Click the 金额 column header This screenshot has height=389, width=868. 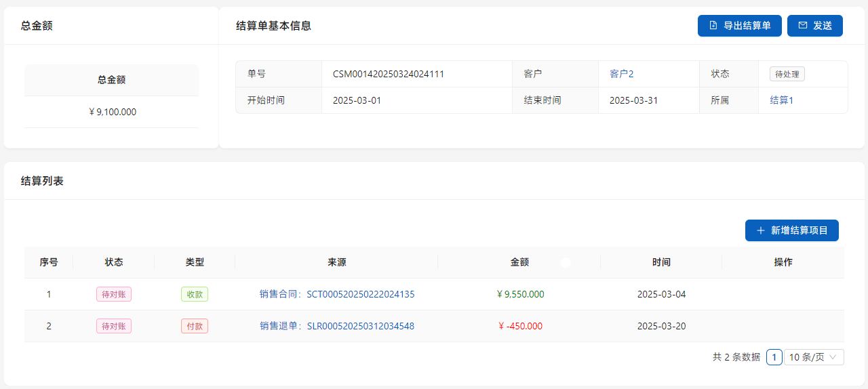[519, 262]
